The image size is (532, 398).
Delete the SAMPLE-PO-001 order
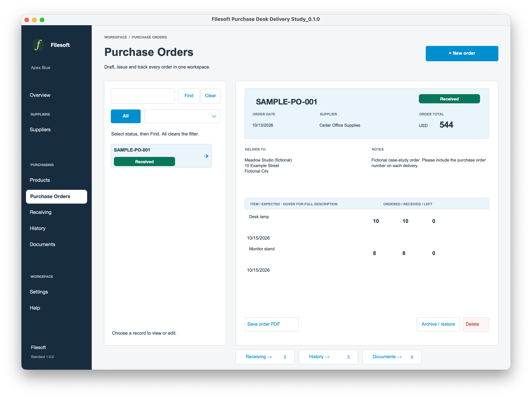coord(476,324)
